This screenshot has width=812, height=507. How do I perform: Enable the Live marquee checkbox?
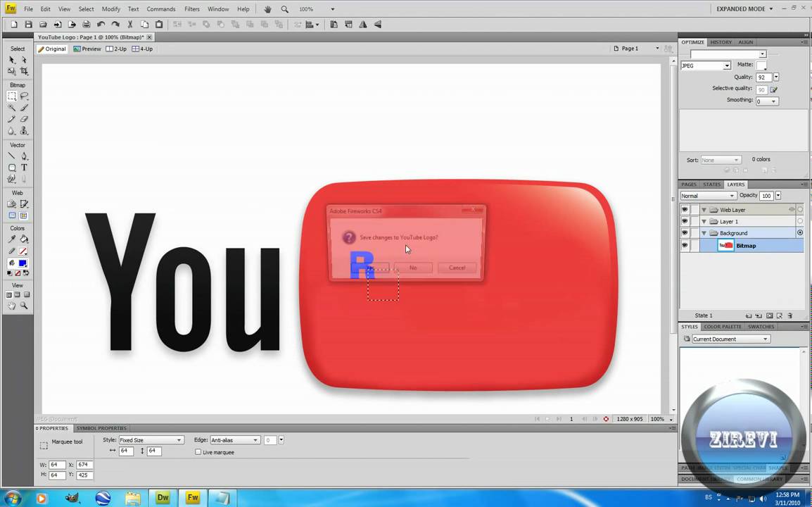(198, 452)
